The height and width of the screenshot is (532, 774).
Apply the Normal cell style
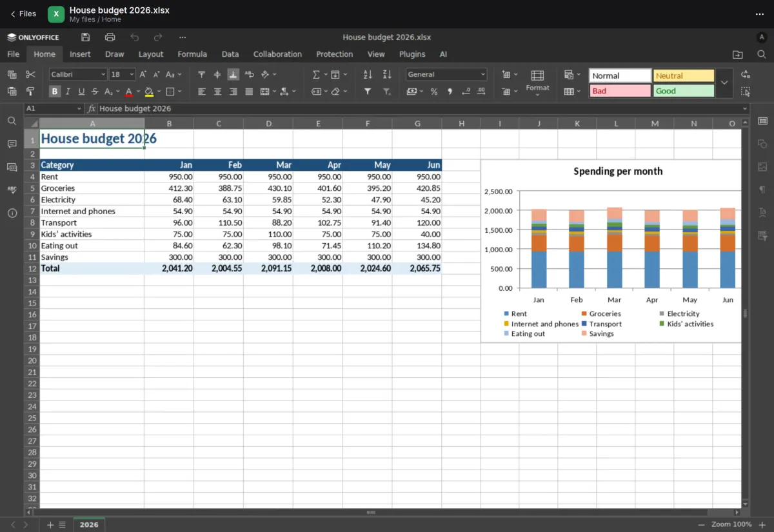tap(620, 75)
